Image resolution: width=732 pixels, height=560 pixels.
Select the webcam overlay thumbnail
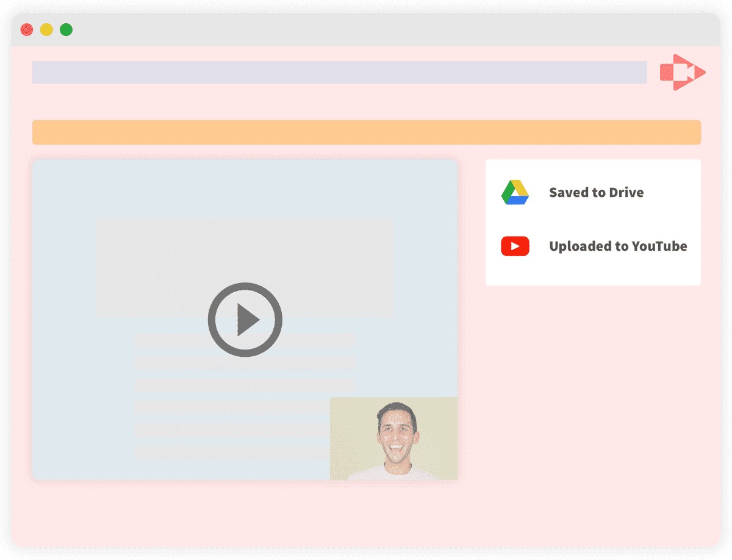coord(393,439)
